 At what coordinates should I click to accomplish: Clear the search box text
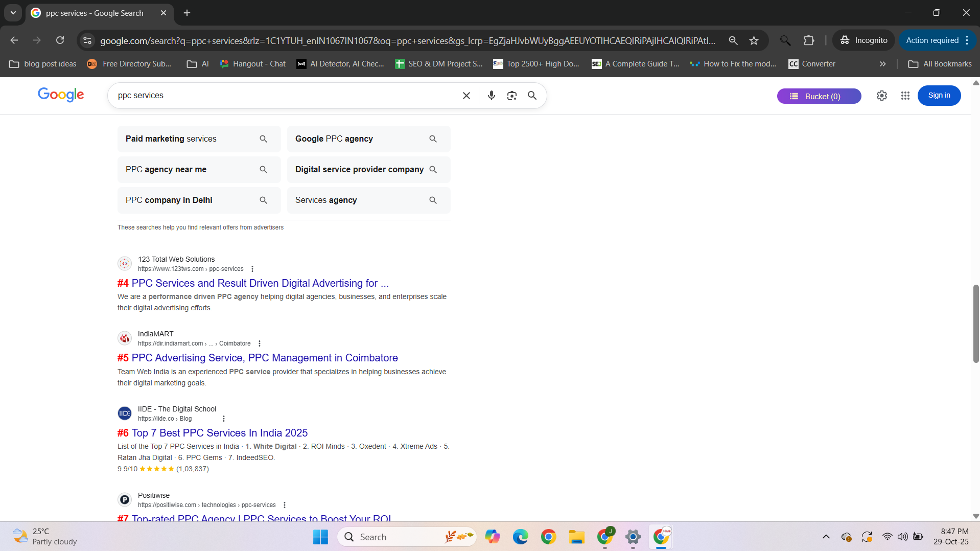[x=466, y=96]
